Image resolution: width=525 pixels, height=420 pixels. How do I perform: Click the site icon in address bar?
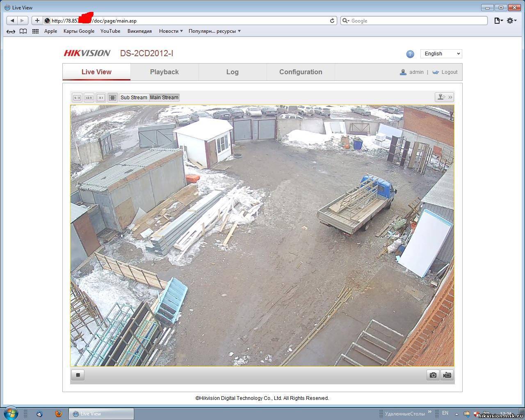pyautogui.click(x=47, y=21)
